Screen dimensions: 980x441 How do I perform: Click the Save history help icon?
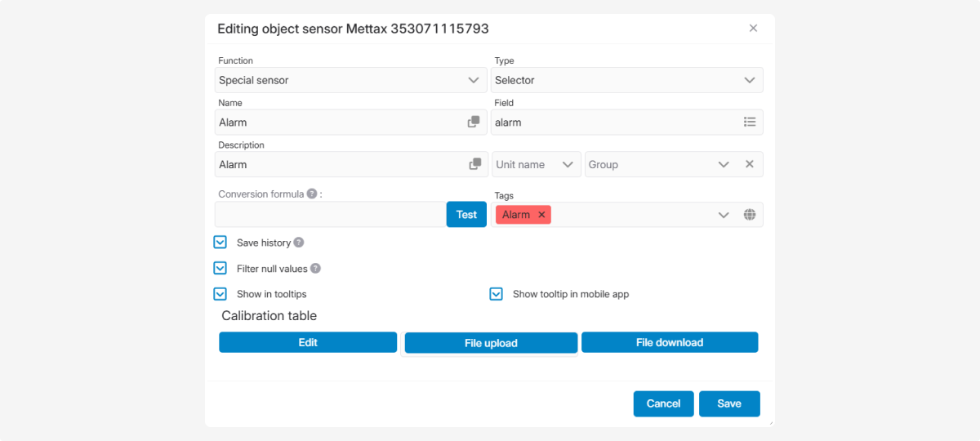click(299, 243)
